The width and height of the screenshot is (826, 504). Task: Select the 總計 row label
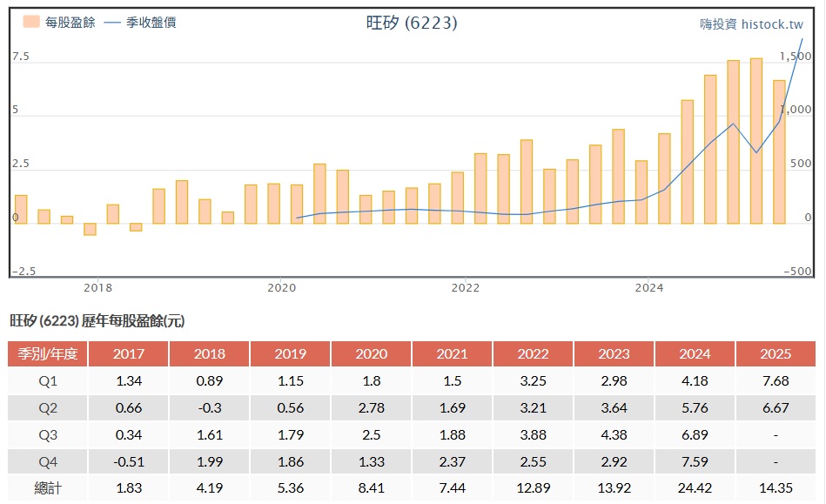pyautogui.click(x=48, y=488)
